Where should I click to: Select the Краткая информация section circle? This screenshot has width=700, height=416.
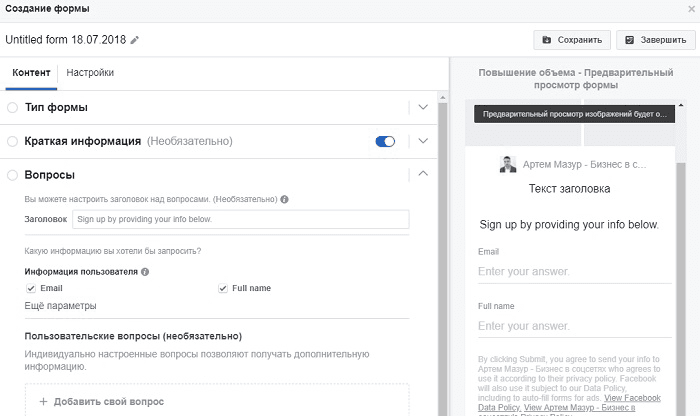point(12,141)
